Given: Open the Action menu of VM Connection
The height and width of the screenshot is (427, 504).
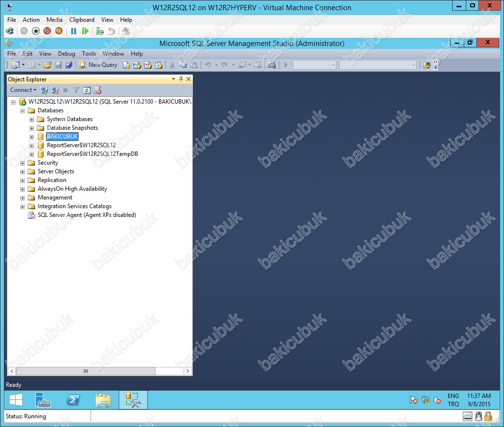Looking at the screenshot, I should (x=31, y=19).
